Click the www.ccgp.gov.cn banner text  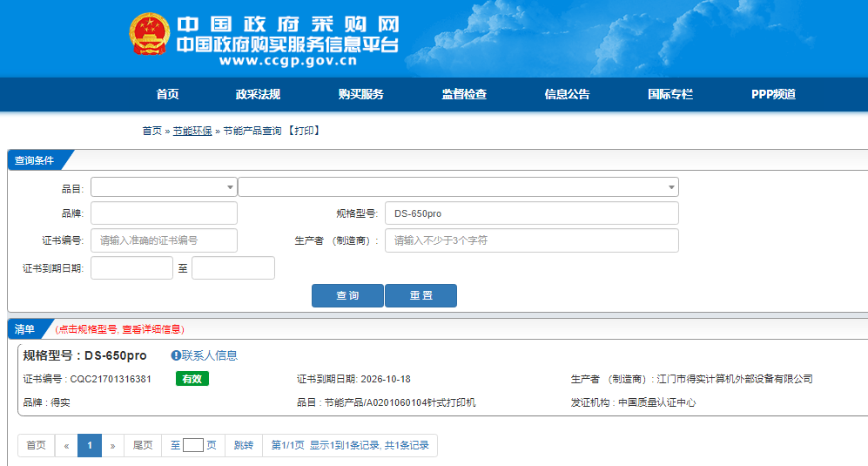coord(288,61)
